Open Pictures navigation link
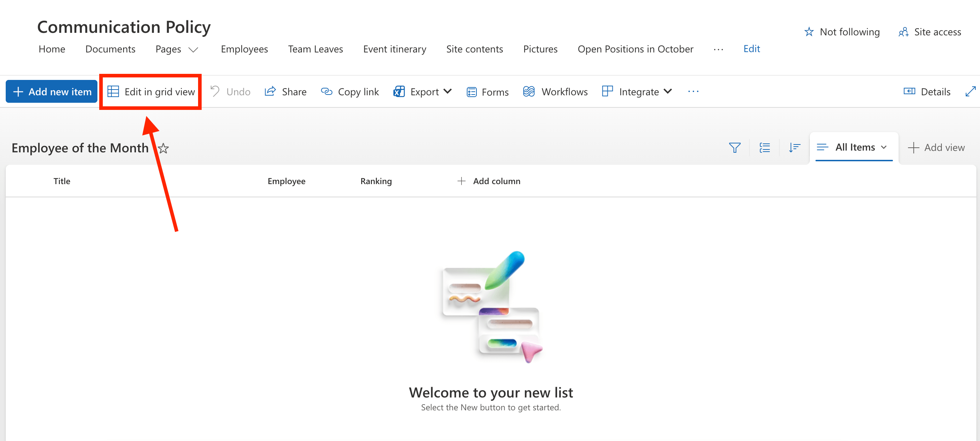 coord(540,49)
